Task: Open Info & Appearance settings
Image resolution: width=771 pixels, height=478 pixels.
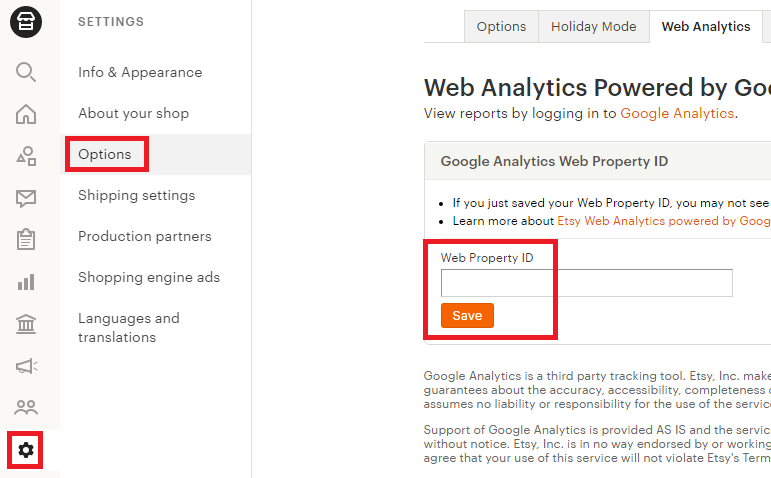Action: click(140, 72)
